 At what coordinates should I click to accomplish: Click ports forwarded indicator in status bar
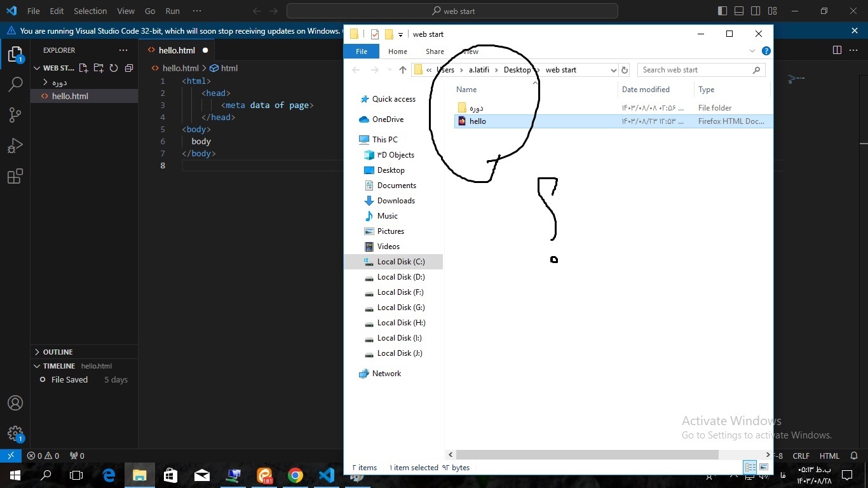[77, 456]
